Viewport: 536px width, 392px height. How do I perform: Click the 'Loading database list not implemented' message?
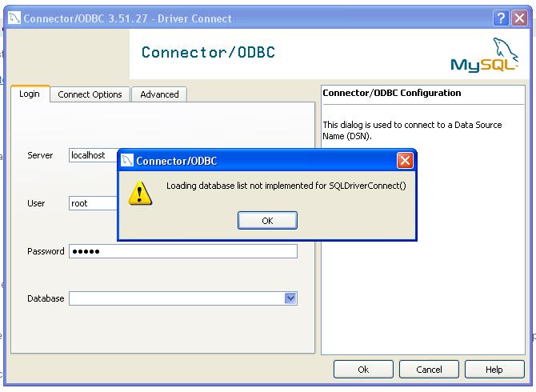coord(286,186)
